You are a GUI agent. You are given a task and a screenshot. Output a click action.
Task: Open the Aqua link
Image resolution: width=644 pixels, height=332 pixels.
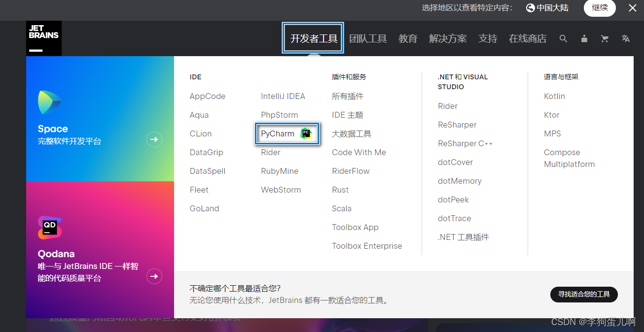click(199, 115)
